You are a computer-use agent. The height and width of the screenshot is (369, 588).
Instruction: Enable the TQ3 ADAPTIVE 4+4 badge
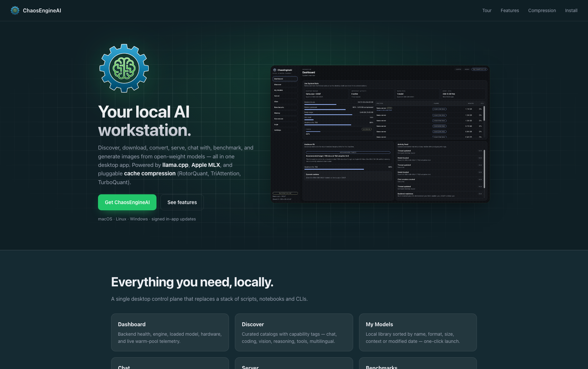(x=480, y=70)
